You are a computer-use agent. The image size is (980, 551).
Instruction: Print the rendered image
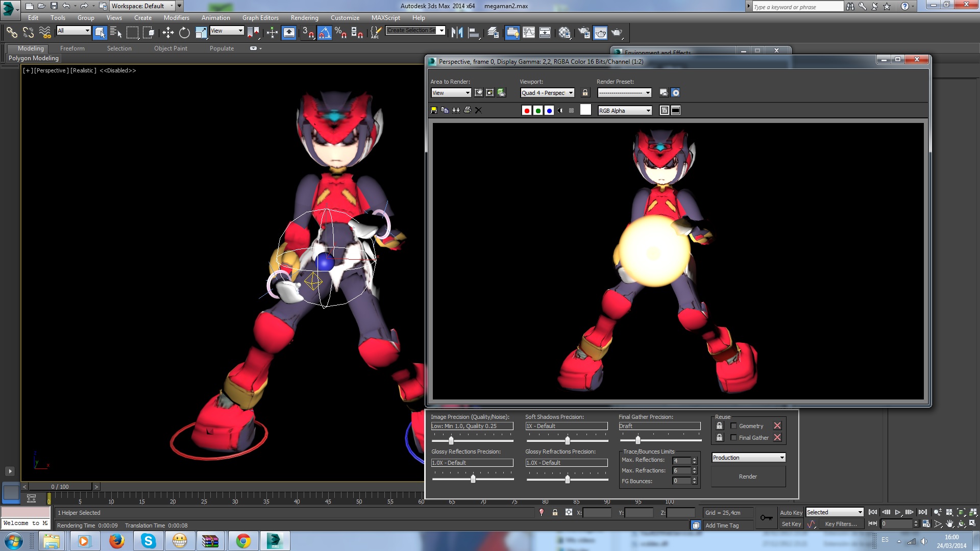coord(467,110)
